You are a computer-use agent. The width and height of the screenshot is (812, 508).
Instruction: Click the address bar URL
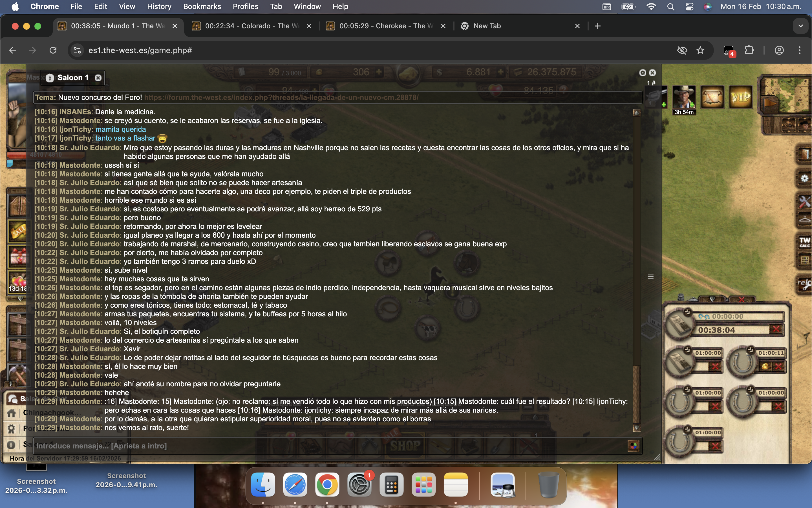140,51
